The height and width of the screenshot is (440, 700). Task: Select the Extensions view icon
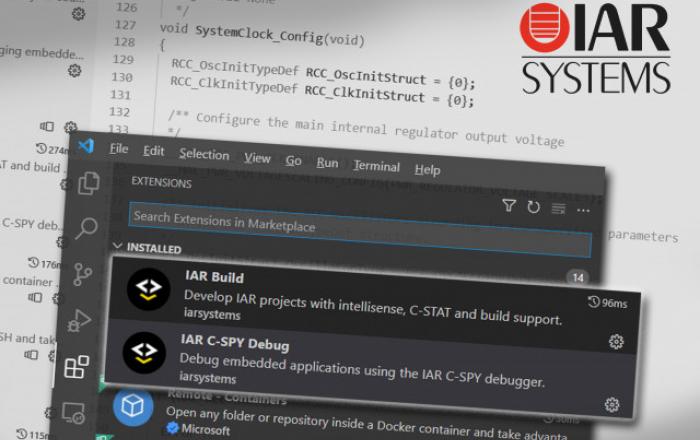[x=76, y=367]
